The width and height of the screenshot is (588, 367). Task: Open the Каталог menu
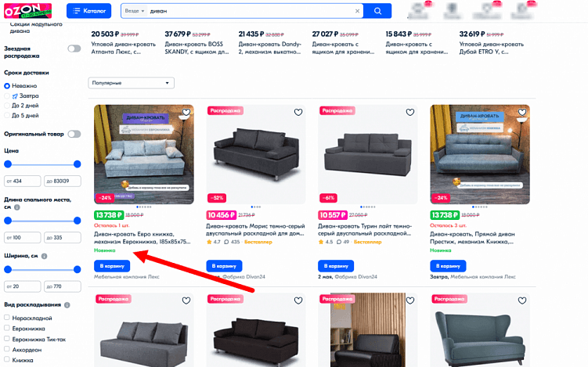pyautogui.click(x=89, y=11)
